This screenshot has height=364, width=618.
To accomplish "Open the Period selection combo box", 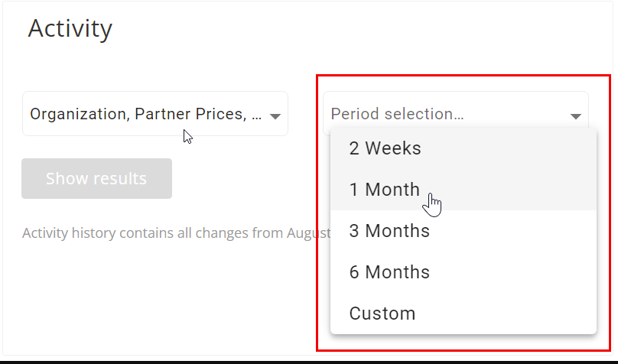I will click(456, 114).
